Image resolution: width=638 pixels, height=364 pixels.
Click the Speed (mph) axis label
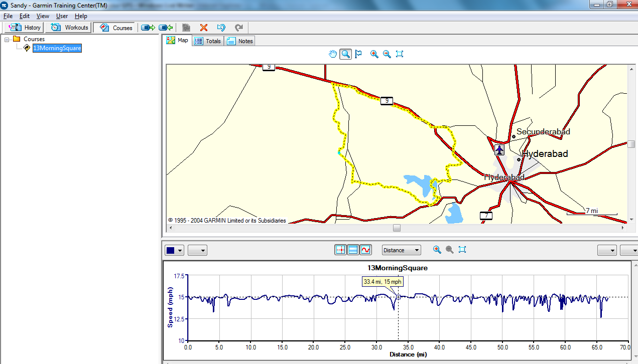click(170, 308)
